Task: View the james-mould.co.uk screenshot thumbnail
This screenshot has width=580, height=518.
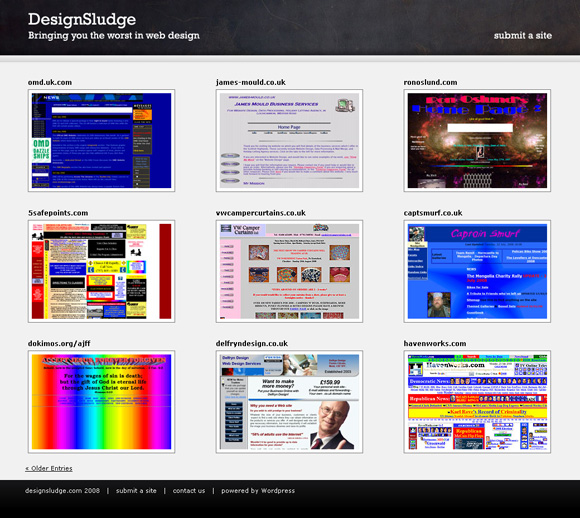Action: coord(289,141)
